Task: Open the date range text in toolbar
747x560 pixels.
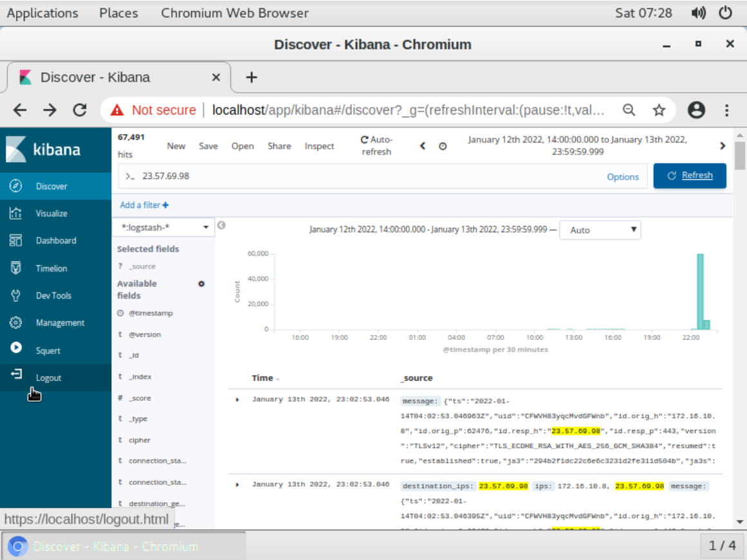Action: click(577, 145)
